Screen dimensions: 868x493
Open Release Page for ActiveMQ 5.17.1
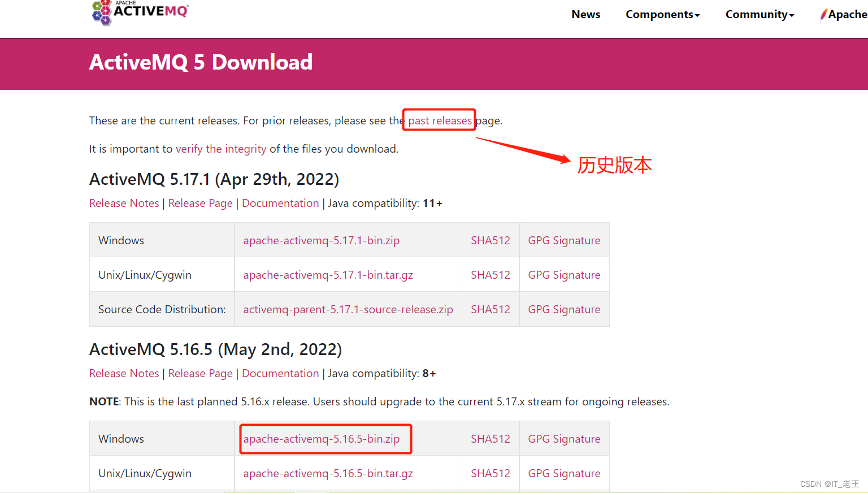(x=201, y=203)
